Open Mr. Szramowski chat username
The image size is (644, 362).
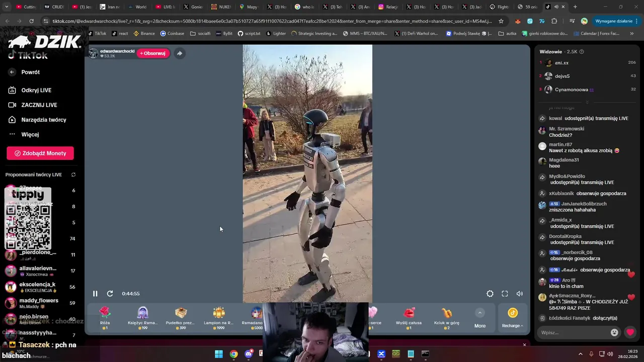567,129
